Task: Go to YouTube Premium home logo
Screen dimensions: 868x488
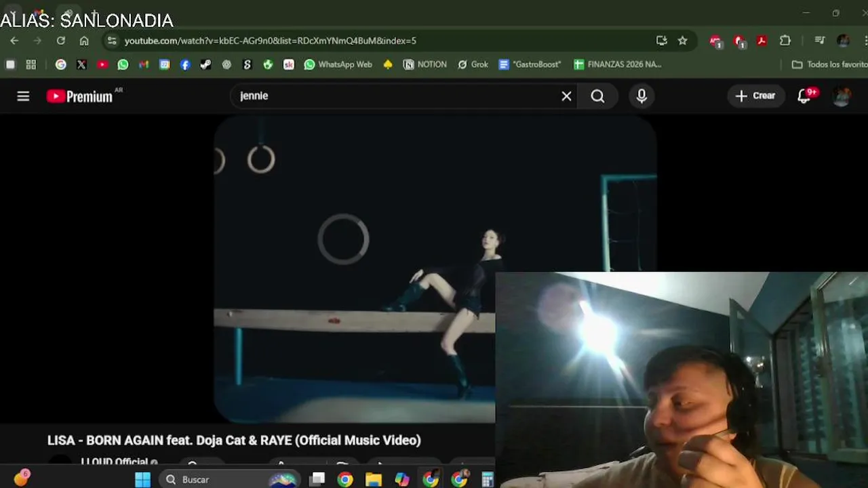Action: tap(81, 96)
